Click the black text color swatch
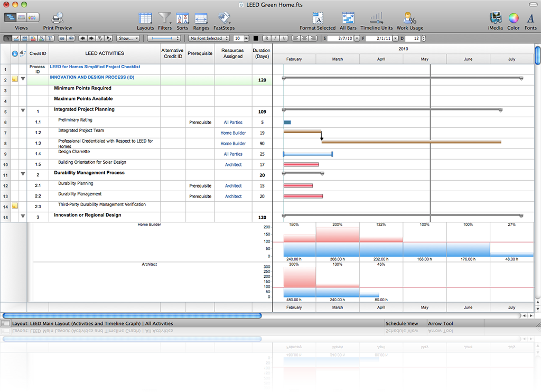The height and width of the screenshot is (392, 541). (x=256, y=39)
